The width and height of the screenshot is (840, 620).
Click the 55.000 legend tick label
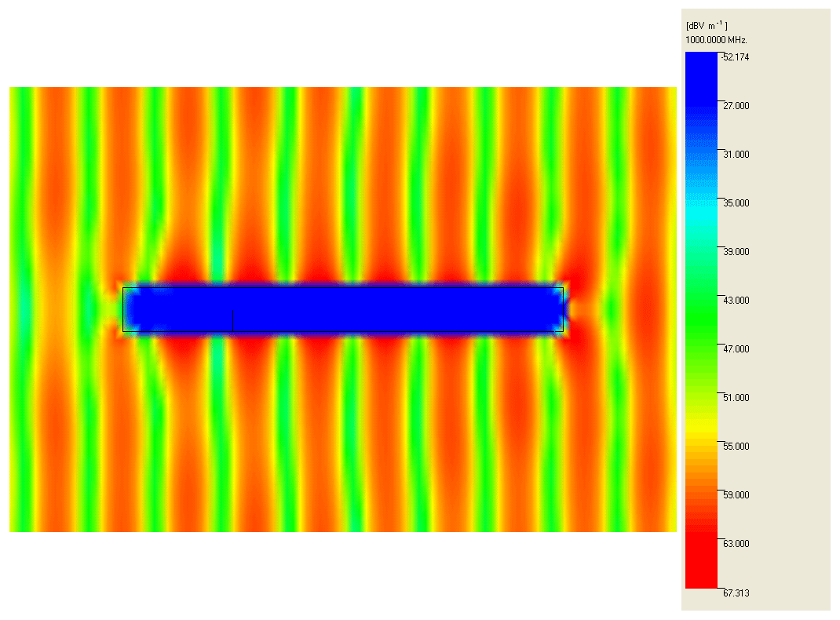tap(736, 446)
